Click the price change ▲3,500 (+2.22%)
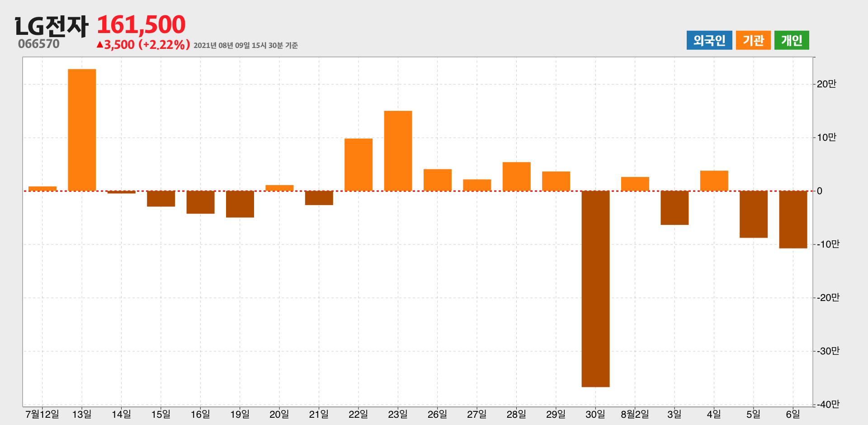This screenshot has width=868, height=425. click(x=143, y=45)
